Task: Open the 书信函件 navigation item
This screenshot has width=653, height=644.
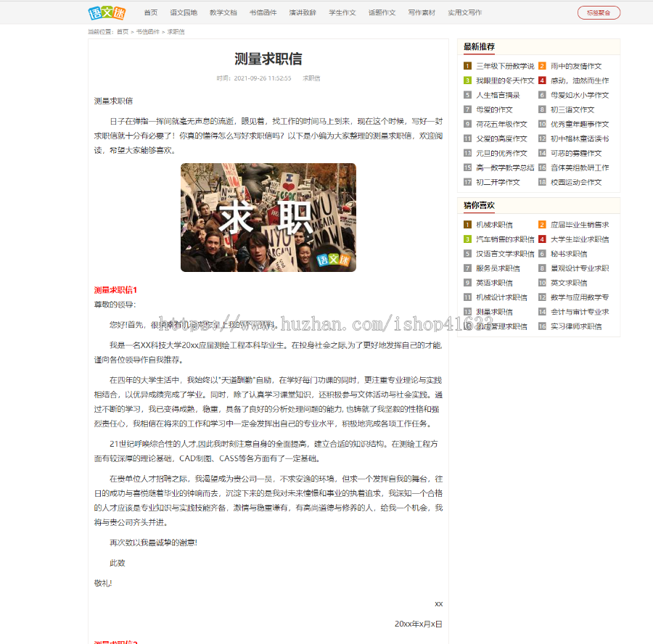Action: (x=263, y=13)
